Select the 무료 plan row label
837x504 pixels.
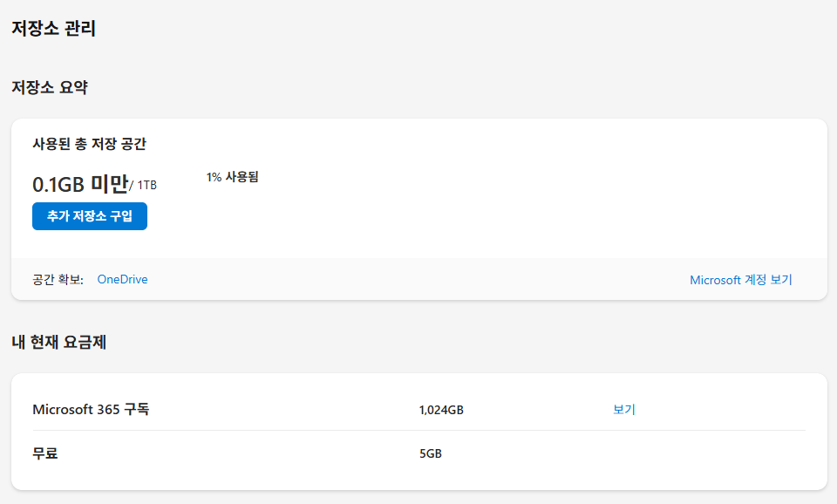pos(44,453)
